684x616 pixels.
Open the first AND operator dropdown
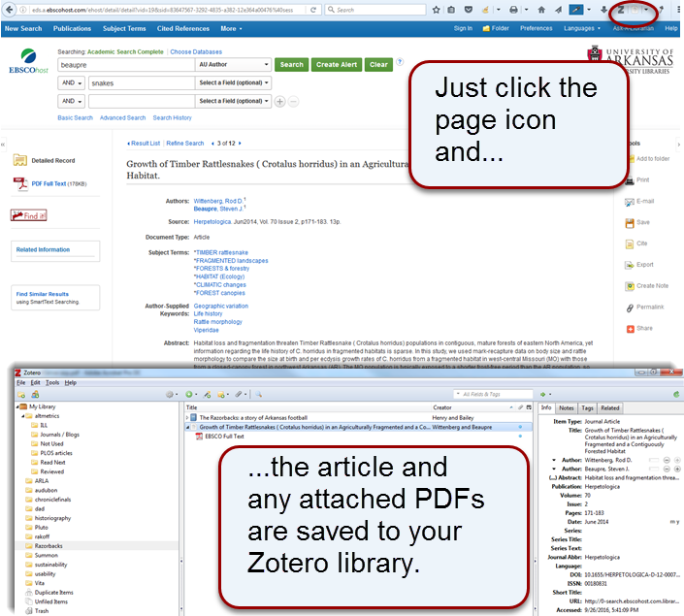pos(71,82)
